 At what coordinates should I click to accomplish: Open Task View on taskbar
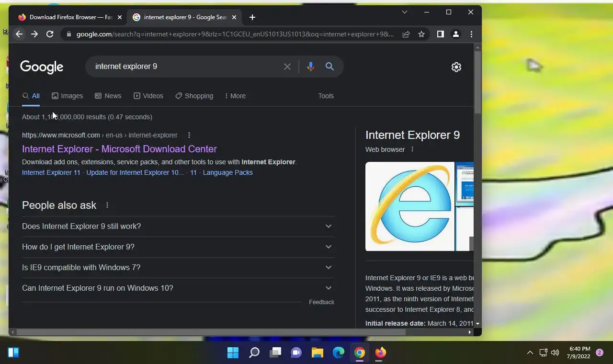(x=275, y=353)
